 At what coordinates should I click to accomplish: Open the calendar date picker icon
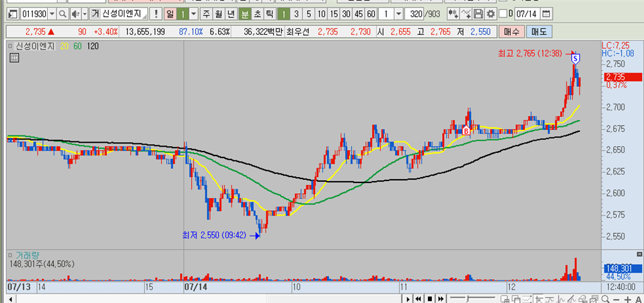(546, 14)
